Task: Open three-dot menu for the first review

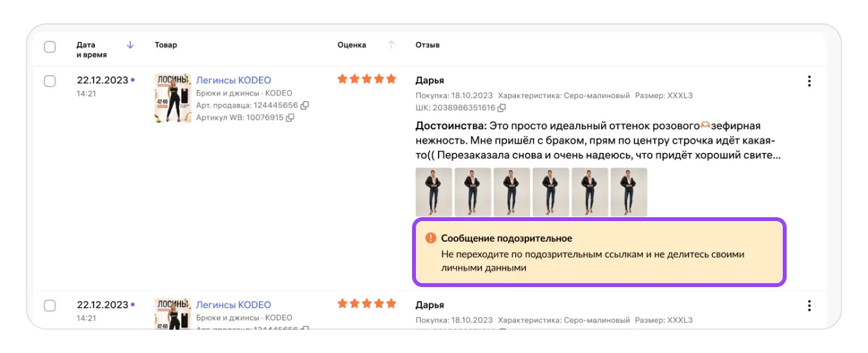Action: pyautogui.click(x=809, y=81)
